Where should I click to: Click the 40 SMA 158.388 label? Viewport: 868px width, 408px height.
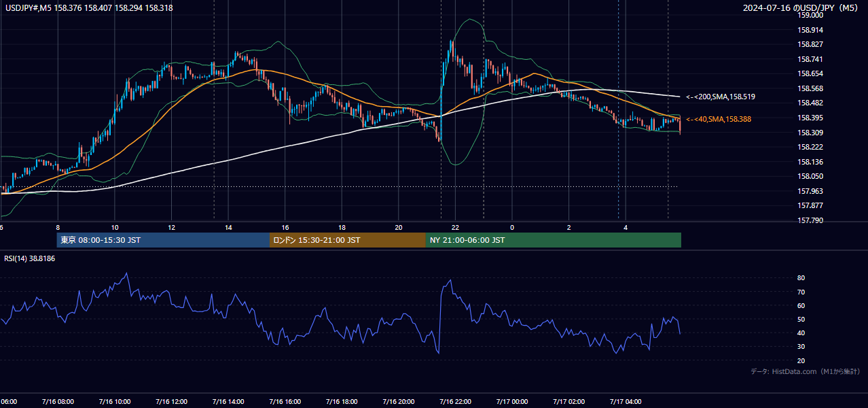(719, 120)
